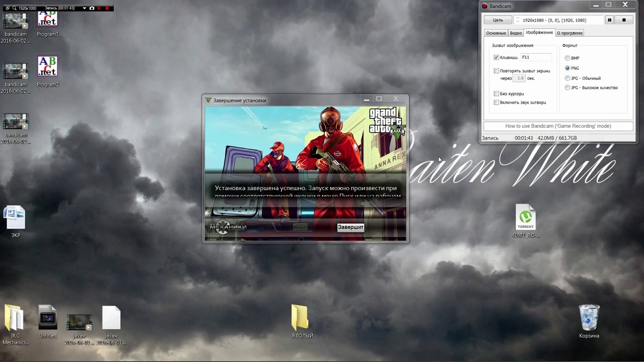The height and width of the screenshot is (362, 644).
Task: Click the 1.0 seconds interval field
Action: (x=519, y=78)
